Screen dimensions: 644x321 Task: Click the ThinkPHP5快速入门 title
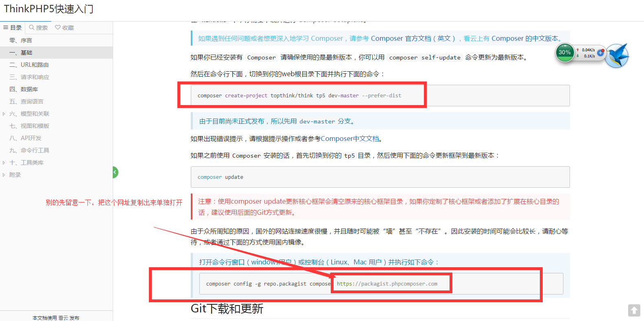[x=48, y=9]
